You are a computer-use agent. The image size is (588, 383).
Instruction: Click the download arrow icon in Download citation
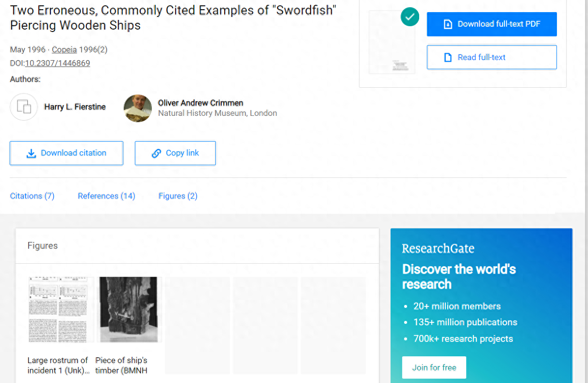pyautogui.click(x=31, y=153)
